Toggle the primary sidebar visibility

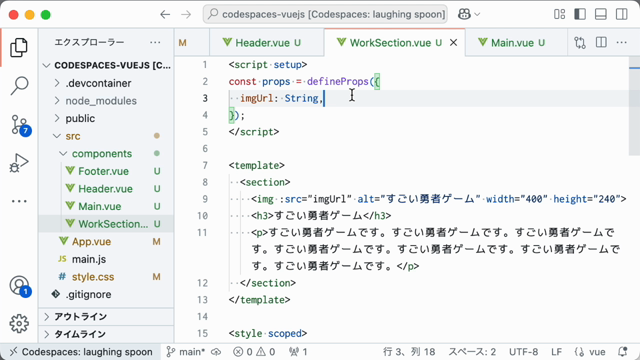tap(580, 14)
